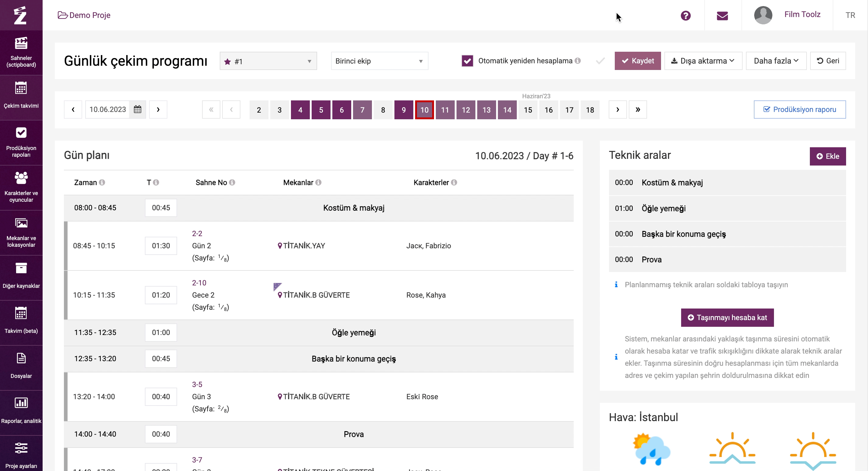Viewport: 868px width, 471px height.
Task: Advance day strip with single right arrow
Action: coord(617,109)
